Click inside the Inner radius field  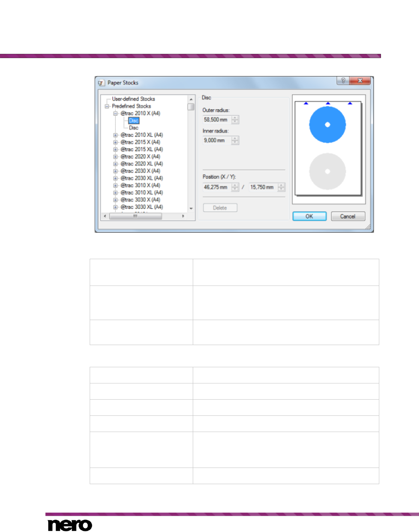[217, 140]
